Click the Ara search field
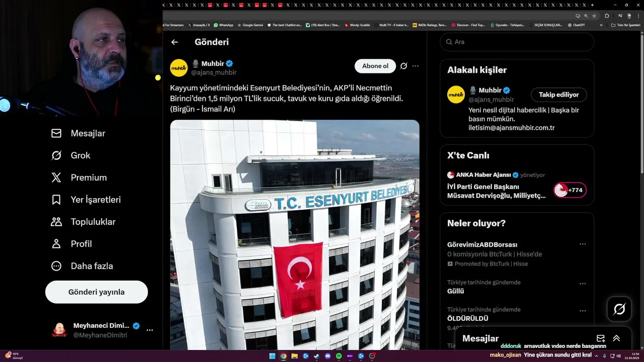Image resolution: width=644 pixels, height=362 pixels. click(517, 42)
